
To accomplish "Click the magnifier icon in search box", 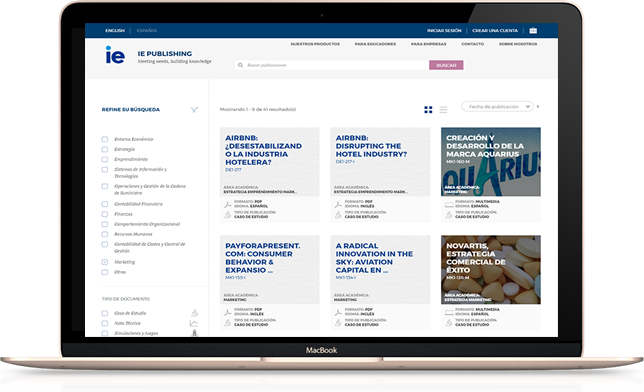I will tap(241, 65).
